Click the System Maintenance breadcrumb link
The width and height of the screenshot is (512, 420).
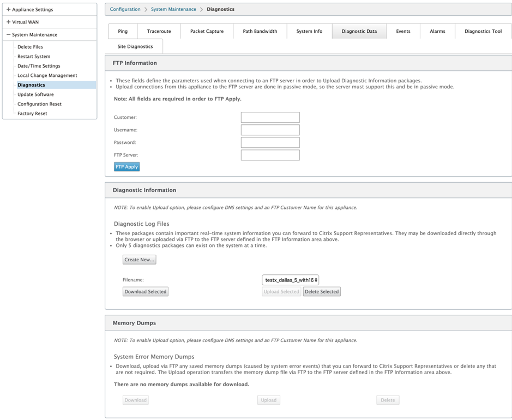click(173, 9)
